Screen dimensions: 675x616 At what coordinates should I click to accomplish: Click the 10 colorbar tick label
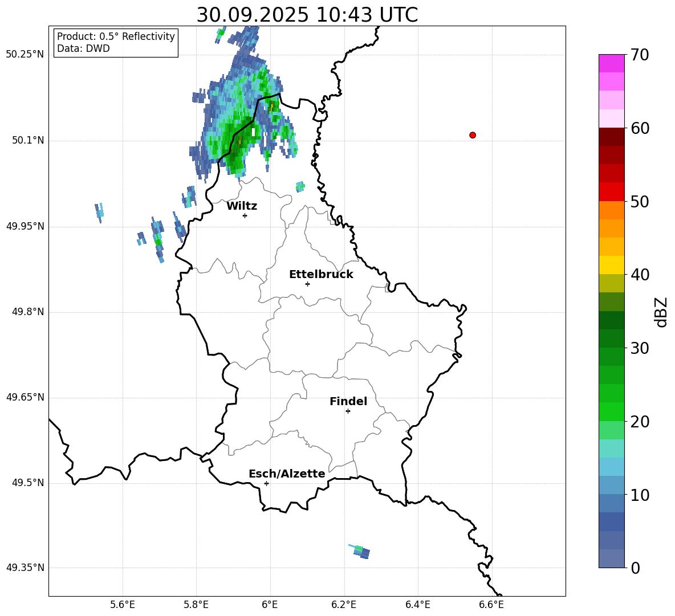[x=640, y=495]
